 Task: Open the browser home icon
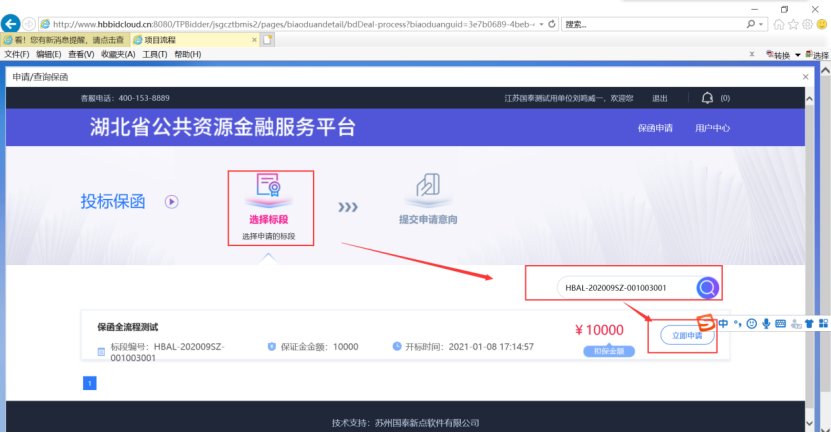pyautogui.click(x=778, y=24)
